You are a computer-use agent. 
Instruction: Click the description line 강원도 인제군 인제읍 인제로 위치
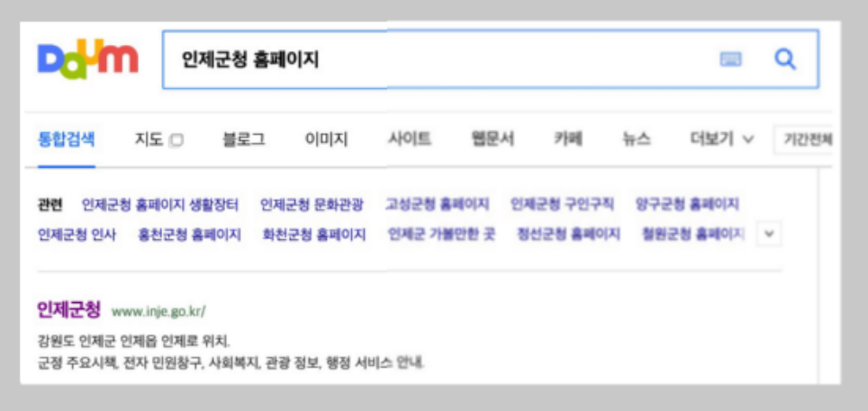point(133,343)
